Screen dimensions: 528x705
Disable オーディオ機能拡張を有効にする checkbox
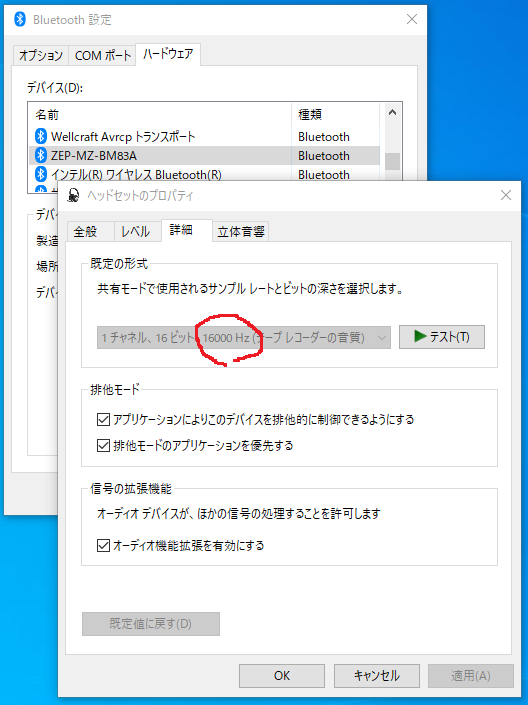pyautogui.click(x=103, y=545)
